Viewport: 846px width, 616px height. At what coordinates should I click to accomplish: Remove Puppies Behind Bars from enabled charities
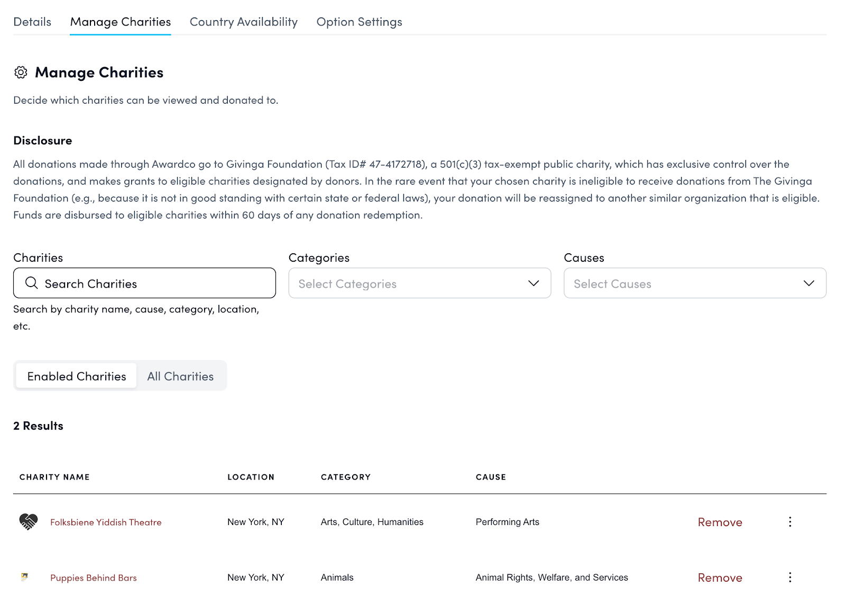pos(720,578)
